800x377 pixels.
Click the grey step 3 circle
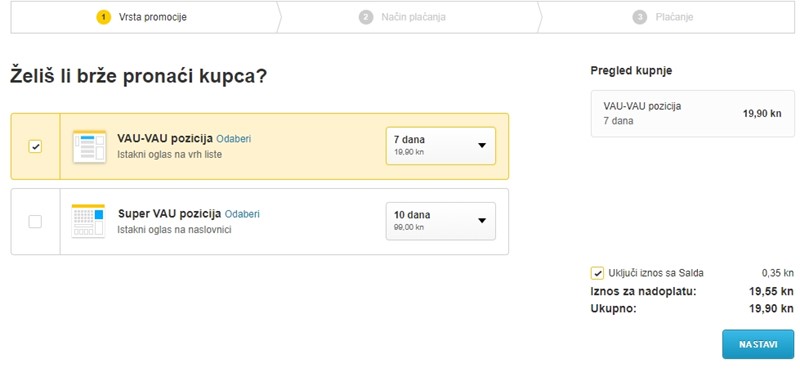640,17
